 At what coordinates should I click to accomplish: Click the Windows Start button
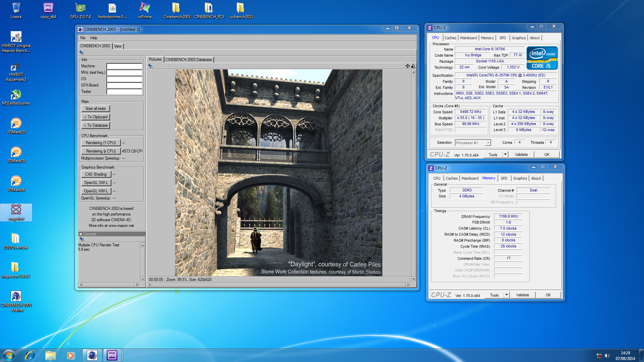(x=9, y=355)
